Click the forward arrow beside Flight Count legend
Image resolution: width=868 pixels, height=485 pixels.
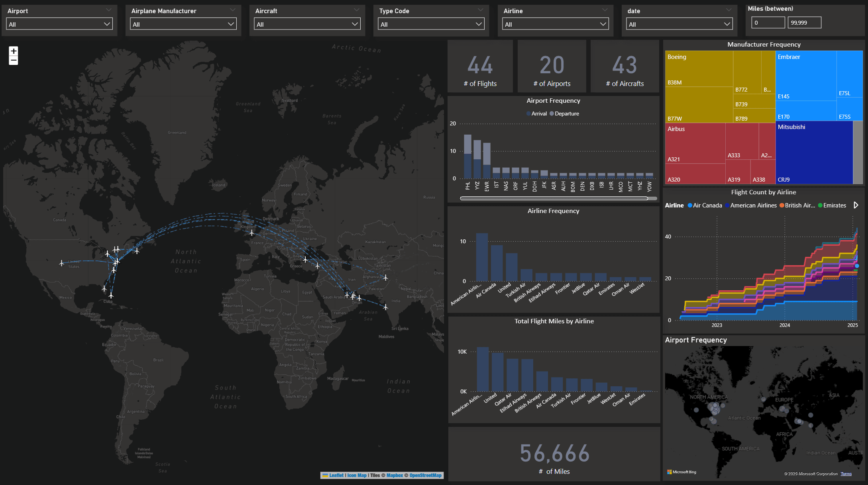[856, 205]
